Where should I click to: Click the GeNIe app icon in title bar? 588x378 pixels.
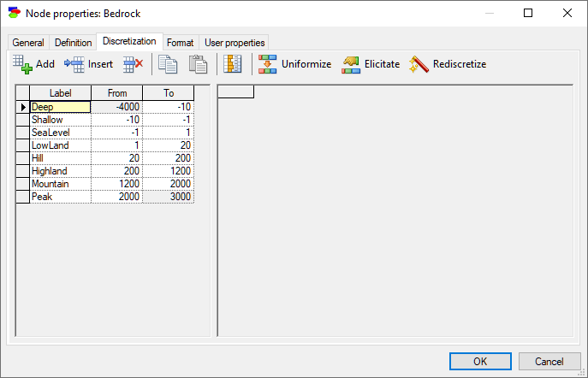[15, 13]
